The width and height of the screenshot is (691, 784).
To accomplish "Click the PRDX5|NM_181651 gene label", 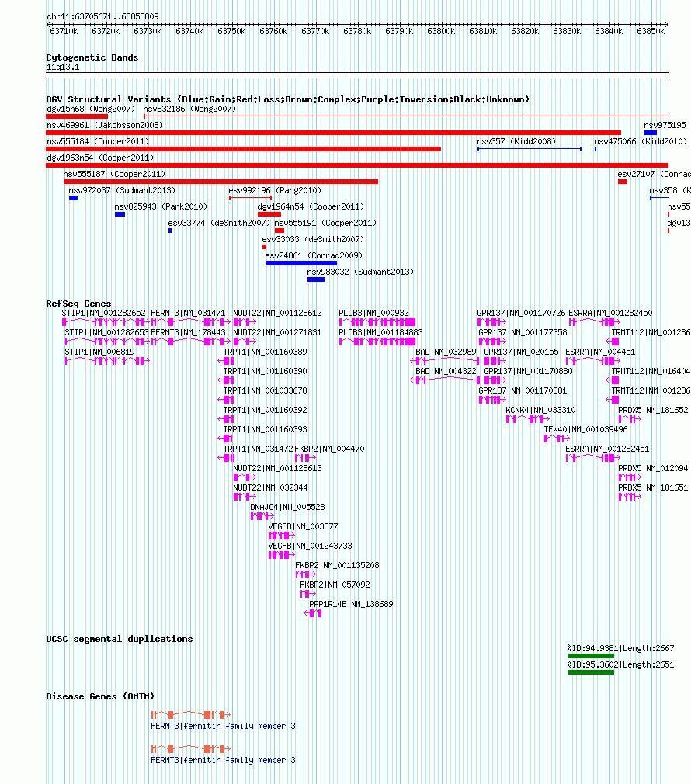I will click(x=653, y=488).
